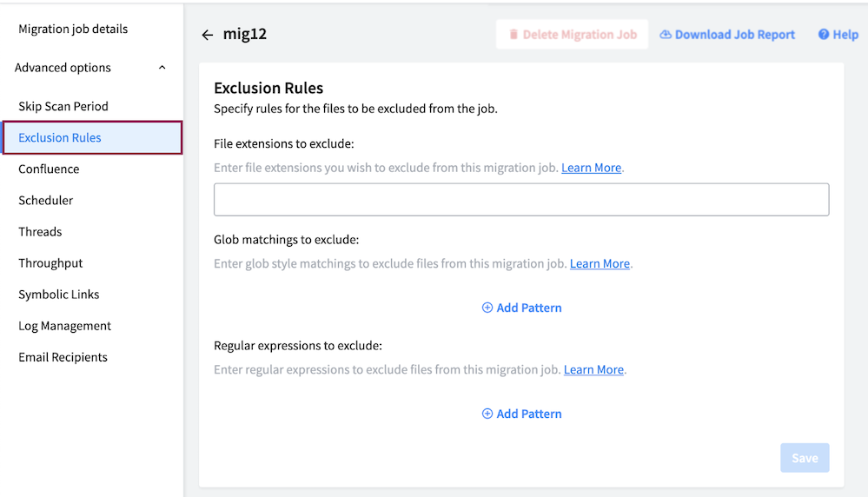Click the plus icon under Glob matchings
The image size is (868, 497).
click(487, 308)
